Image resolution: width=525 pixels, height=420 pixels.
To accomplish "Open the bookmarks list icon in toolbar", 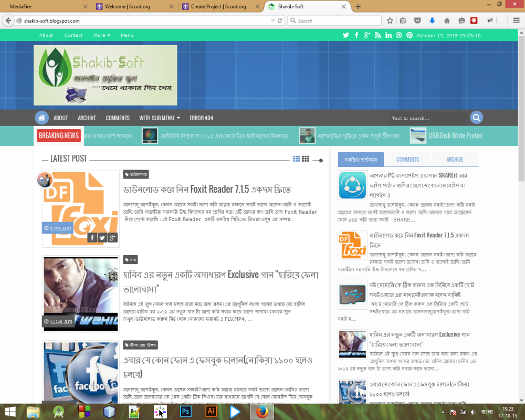I will [x=403, y=21].
